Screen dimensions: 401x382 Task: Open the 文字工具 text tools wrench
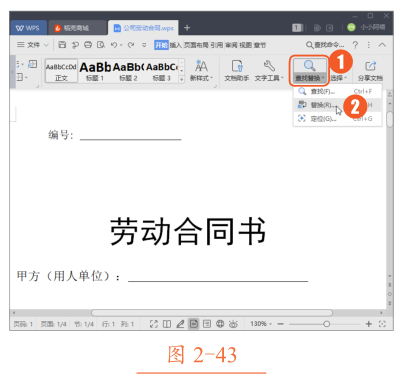pos(269,70)
